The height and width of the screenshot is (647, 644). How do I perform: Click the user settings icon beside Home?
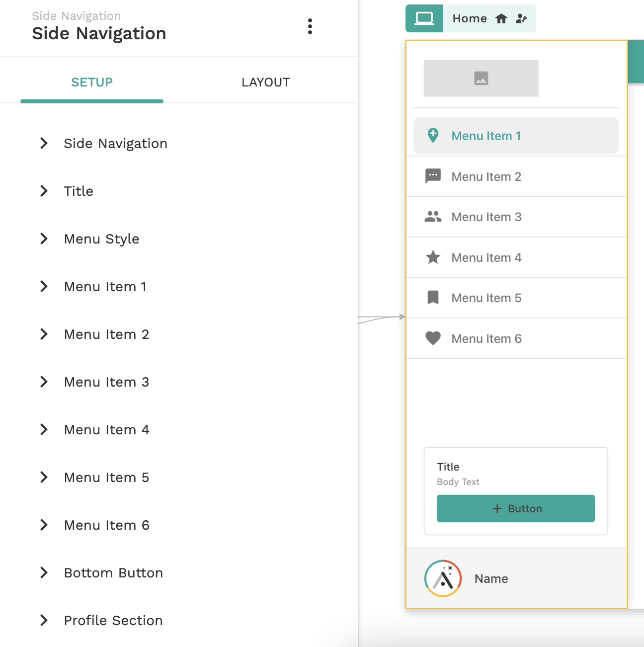point(521,19)
